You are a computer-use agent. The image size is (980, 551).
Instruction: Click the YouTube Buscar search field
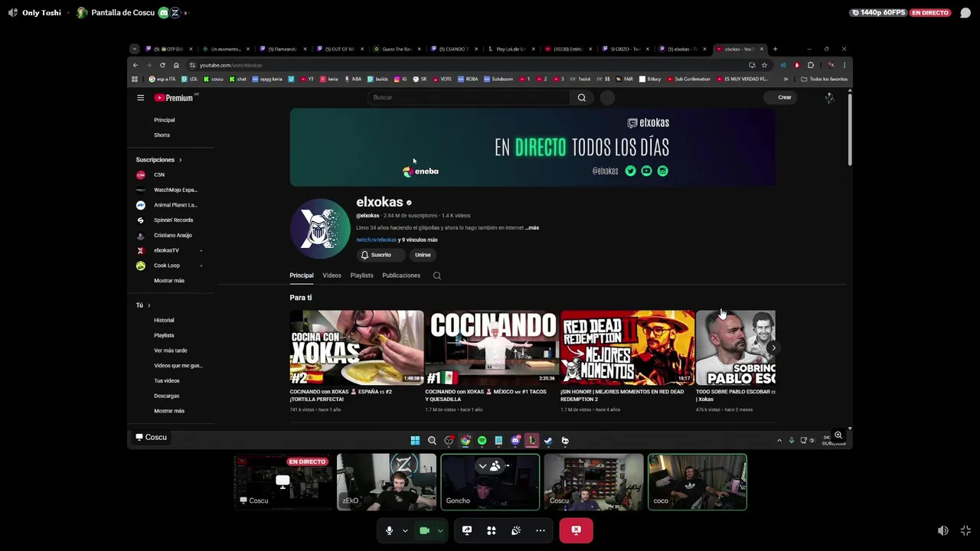[x=469, y=97]
